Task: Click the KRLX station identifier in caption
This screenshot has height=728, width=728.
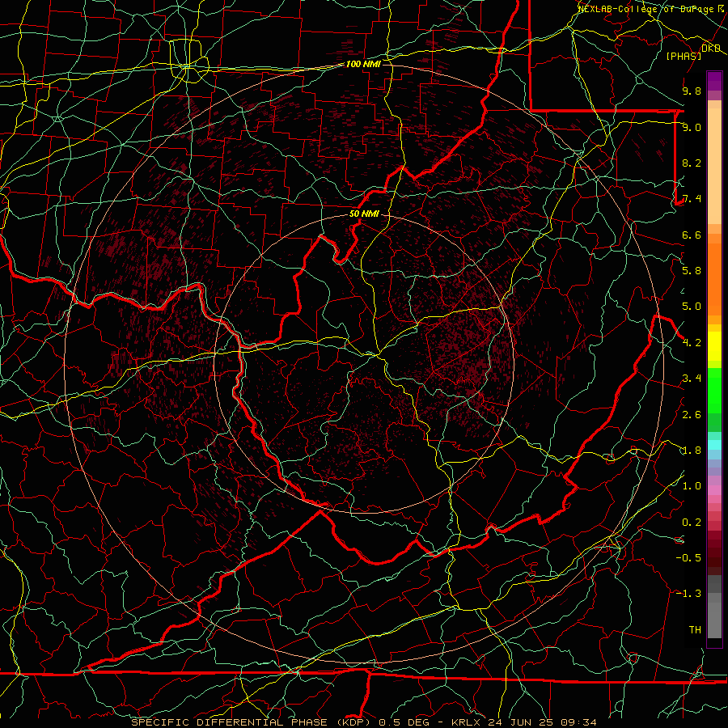Action: (466, 722)
